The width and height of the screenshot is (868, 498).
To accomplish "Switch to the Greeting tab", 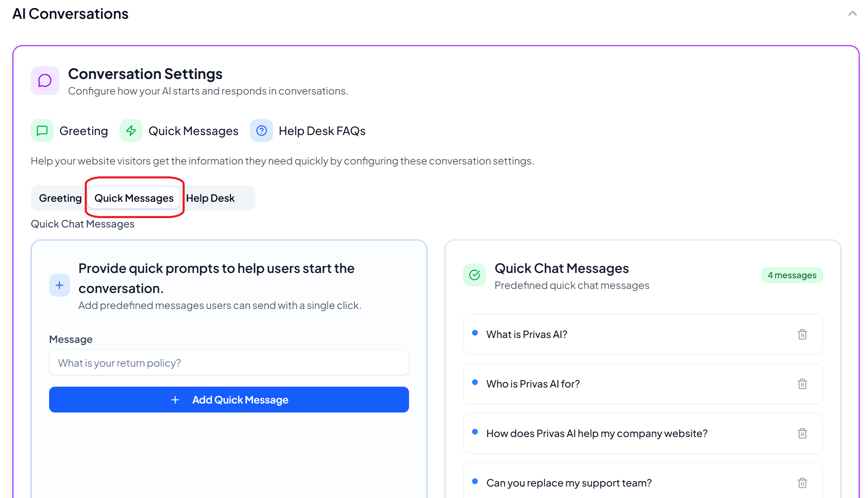I will tap(60, 198).
